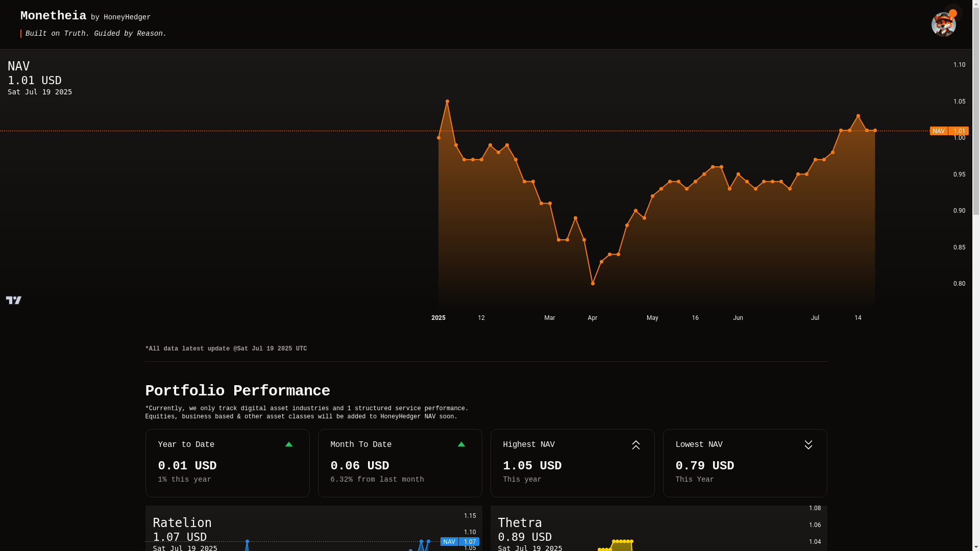Click the 'Mar' label on the time axis
The image size is (980, 551).
tap(550, 318)
